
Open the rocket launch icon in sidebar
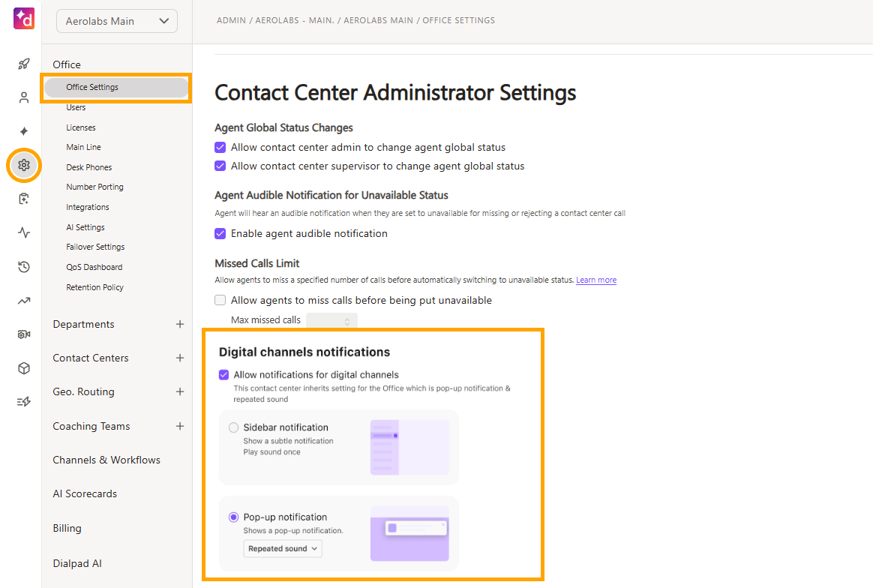(24, 64)
